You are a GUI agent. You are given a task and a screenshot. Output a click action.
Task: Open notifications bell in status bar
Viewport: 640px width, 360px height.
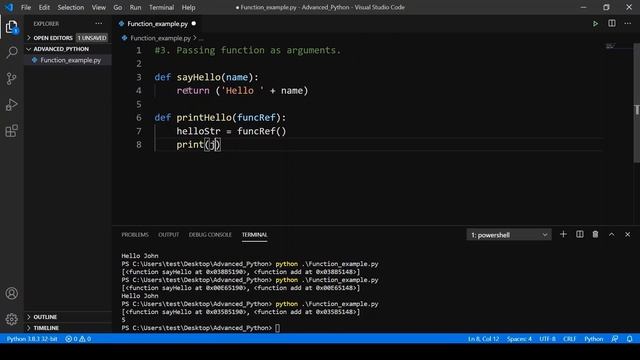point(629,339)
